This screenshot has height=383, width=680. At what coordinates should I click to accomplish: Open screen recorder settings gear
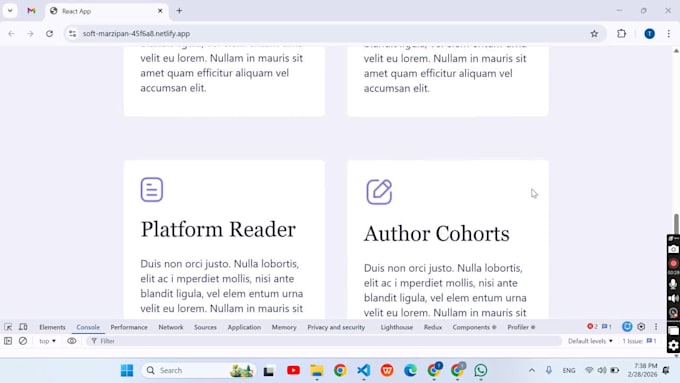coord(673,345)
